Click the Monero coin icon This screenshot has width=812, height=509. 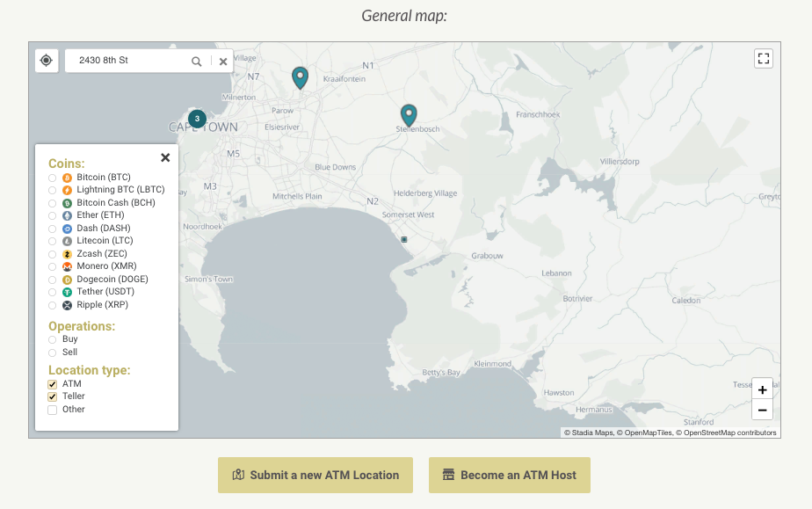tap(68, 266)
